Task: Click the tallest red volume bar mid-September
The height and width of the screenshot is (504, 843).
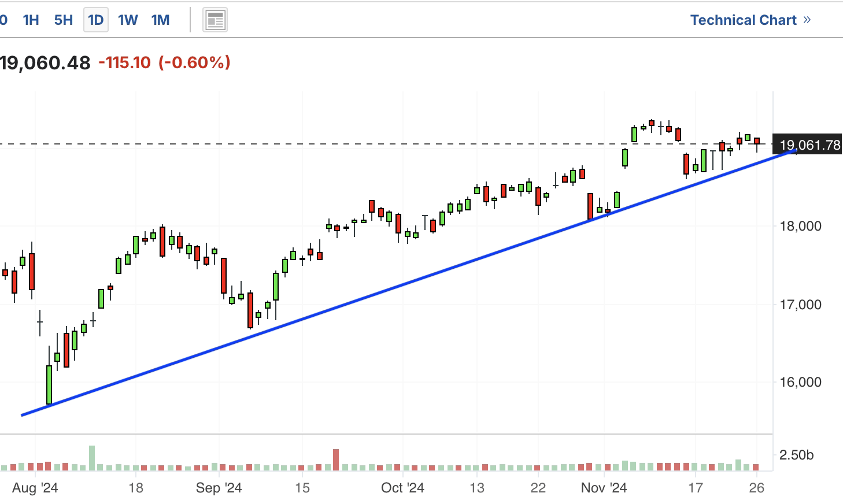Action: coord(336,459)
